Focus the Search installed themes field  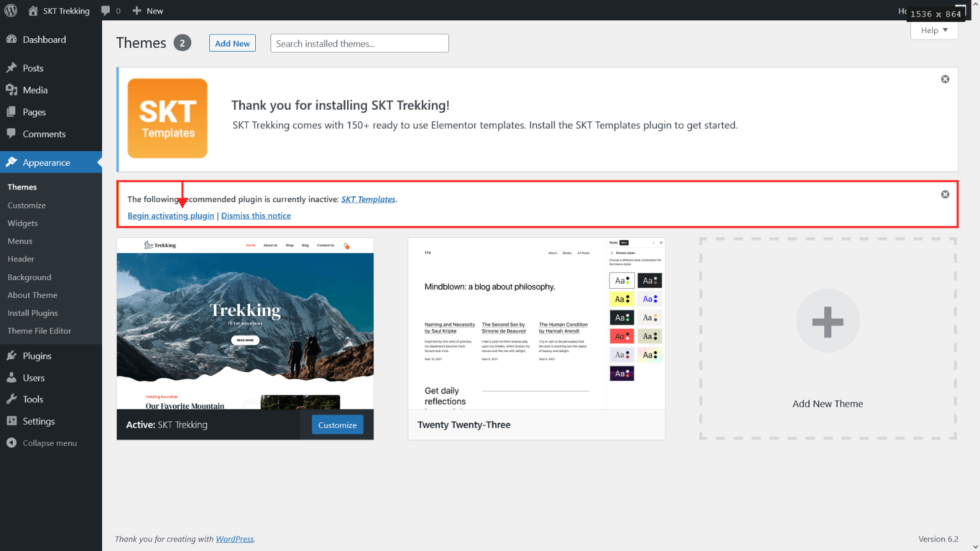[360, 43]
